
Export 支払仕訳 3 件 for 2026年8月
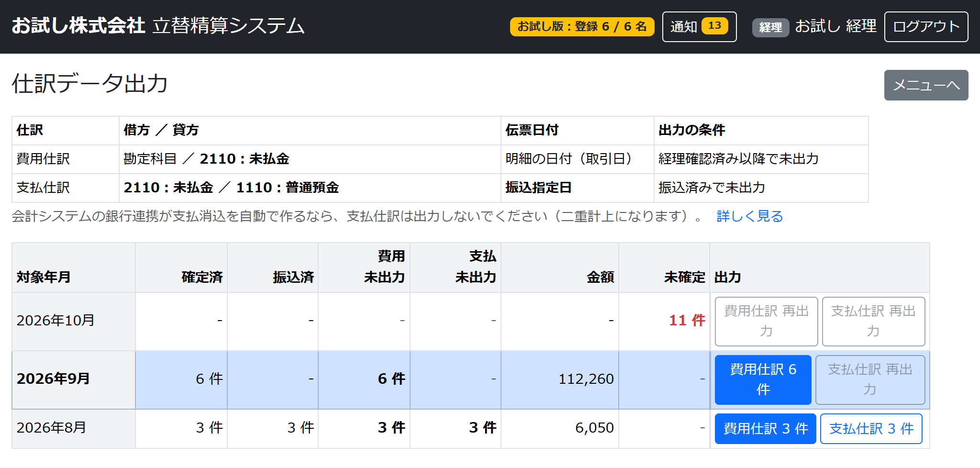pos(871,428)
